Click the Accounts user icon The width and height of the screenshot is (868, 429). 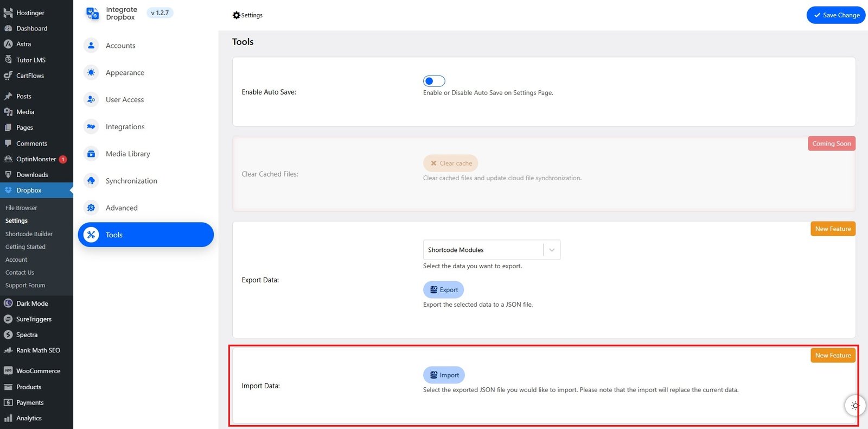click(x=91, y=46)
